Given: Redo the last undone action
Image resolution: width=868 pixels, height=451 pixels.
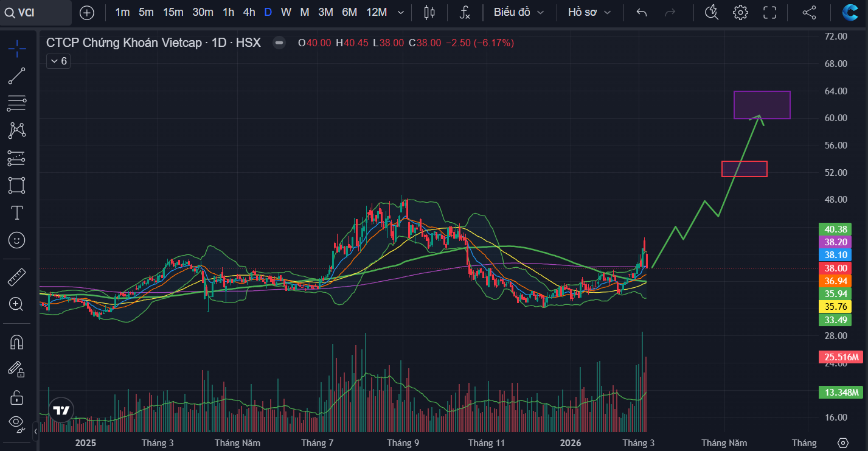Looking at the screenshot, I should tap(670, 12).
